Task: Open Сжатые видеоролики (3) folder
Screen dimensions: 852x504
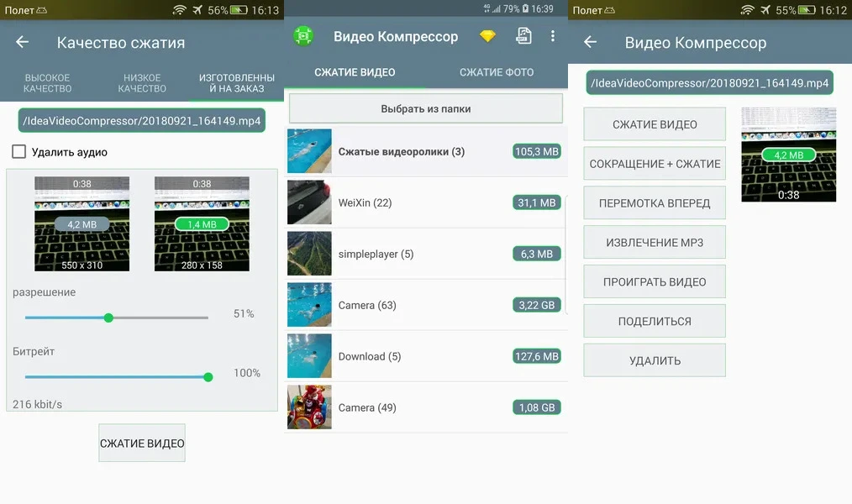Action: pos(425,151)
